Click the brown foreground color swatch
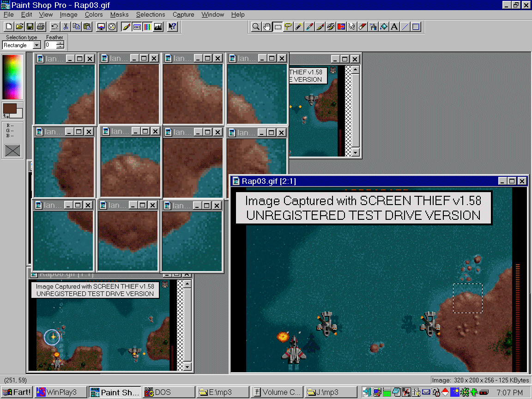 click(x=10, y=109)
